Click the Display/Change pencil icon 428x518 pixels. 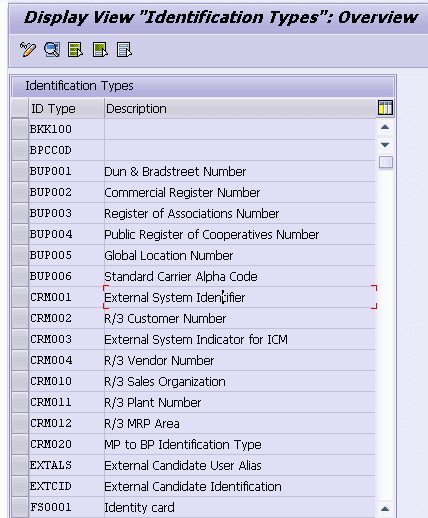pyautogui.click(x=28, y=50)
